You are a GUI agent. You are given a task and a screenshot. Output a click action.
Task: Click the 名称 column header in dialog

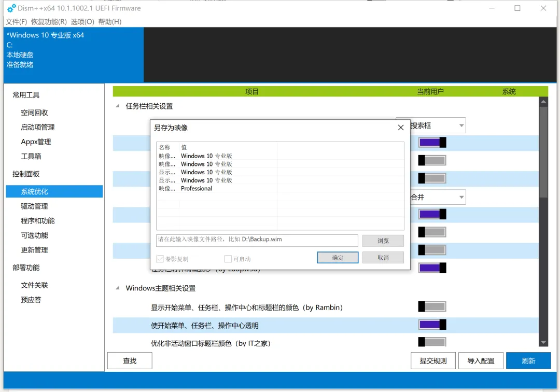[x=168, y=147]
